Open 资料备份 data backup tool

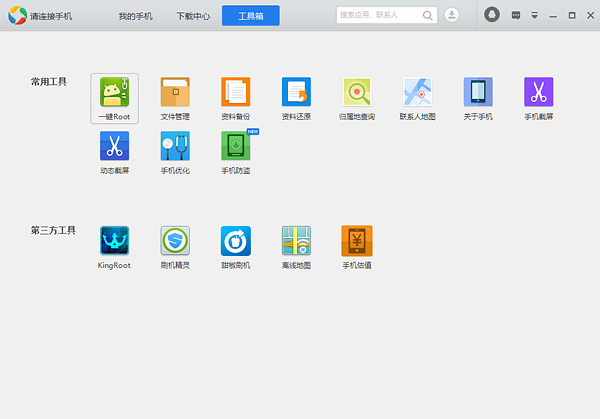(235, 92)
